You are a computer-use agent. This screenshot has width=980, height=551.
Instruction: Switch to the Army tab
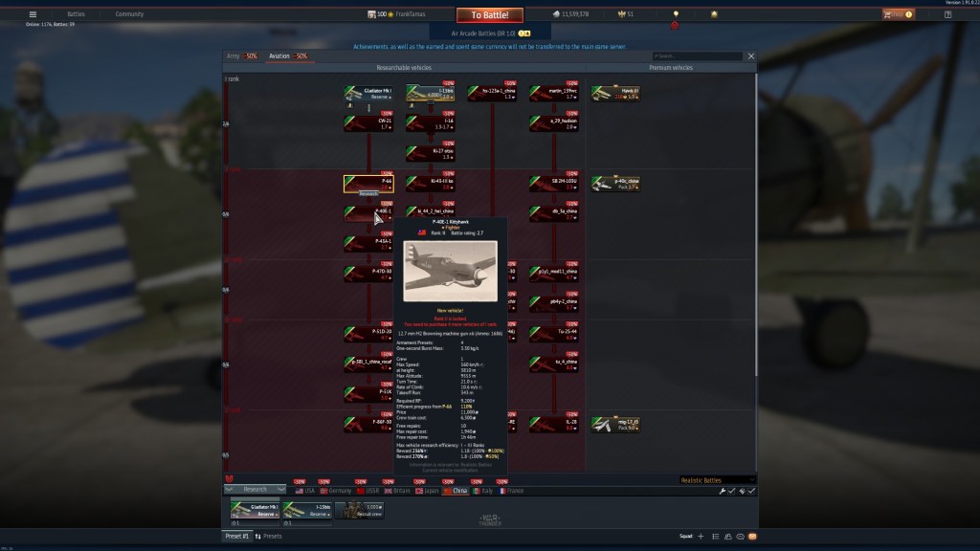coord(241,56)
